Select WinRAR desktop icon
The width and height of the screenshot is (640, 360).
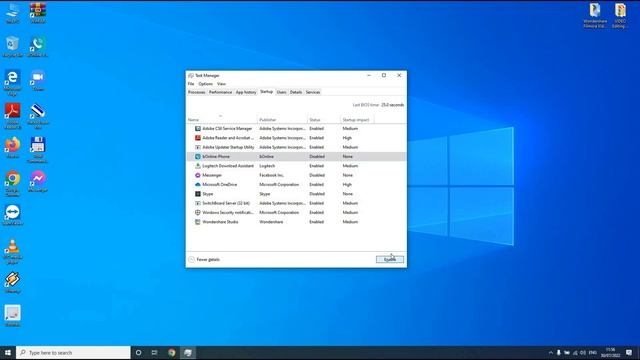pos(38,13)
